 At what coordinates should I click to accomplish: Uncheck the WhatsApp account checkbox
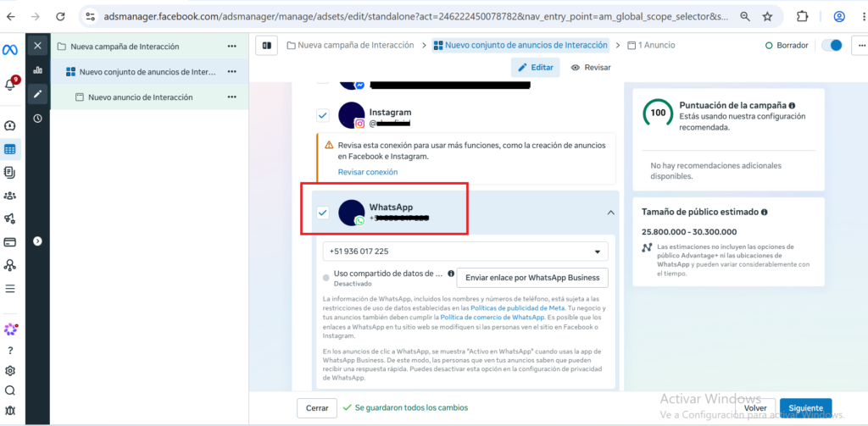point(323,213)
